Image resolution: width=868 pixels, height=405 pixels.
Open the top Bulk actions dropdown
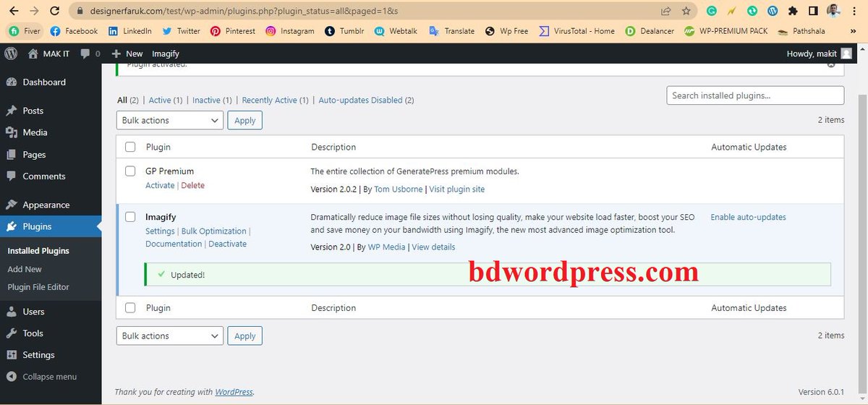pyautogui.click(x=170, y=120)
